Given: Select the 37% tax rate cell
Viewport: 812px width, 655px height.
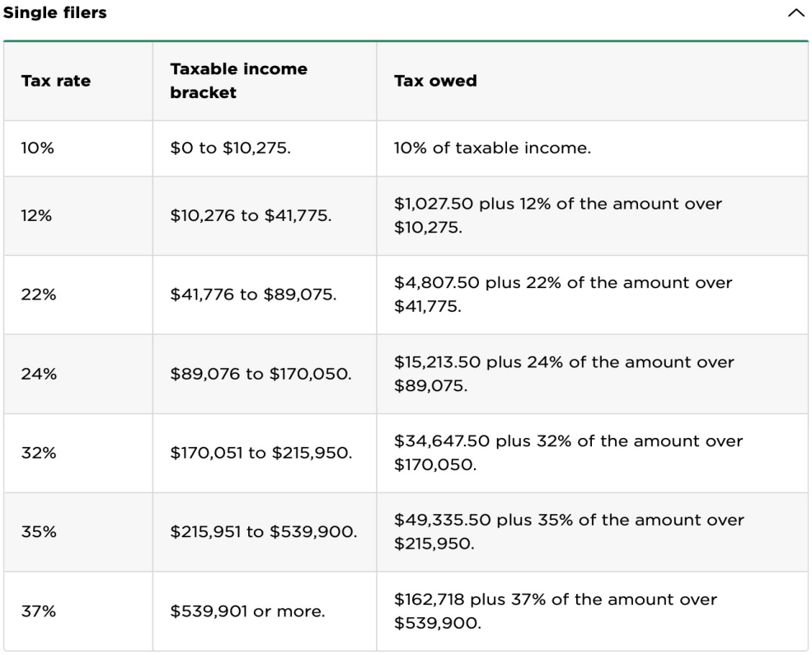Looking at the screenshot, I should 39,611.
